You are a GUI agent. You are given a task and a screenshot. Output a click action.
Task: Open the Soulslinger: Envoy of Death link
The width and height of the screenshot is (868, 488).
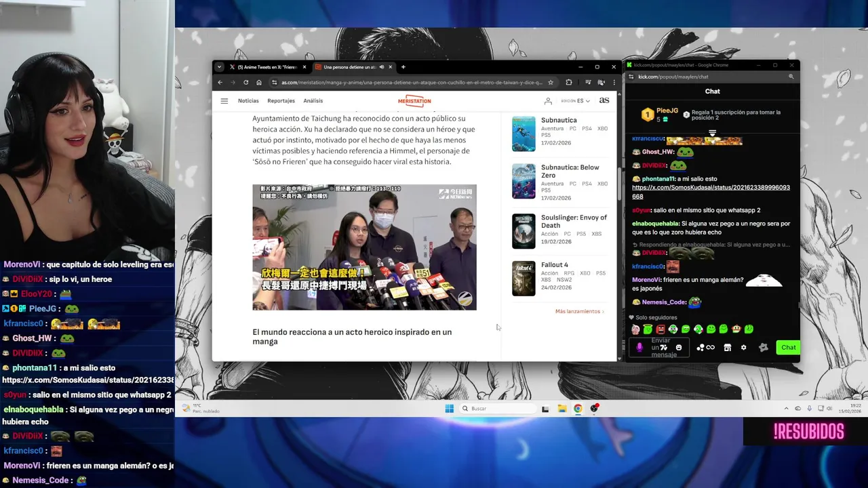(x=574, y=221)
